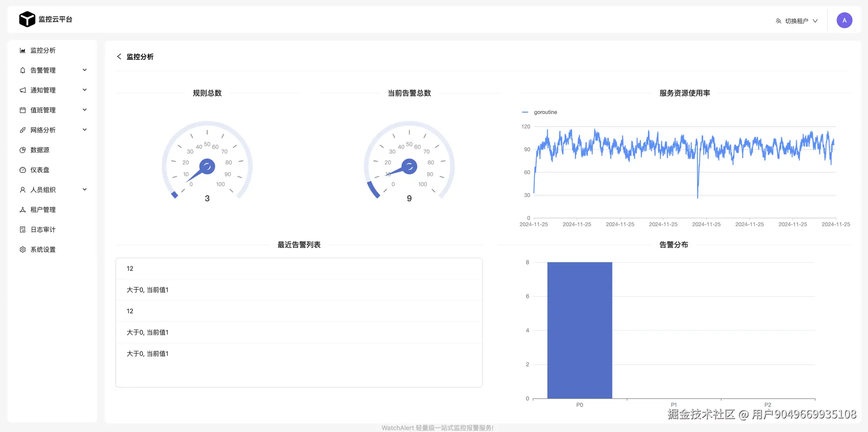868x432 pixels.
Task: Open 仪表盘 menu item
Action: [52, 170]
